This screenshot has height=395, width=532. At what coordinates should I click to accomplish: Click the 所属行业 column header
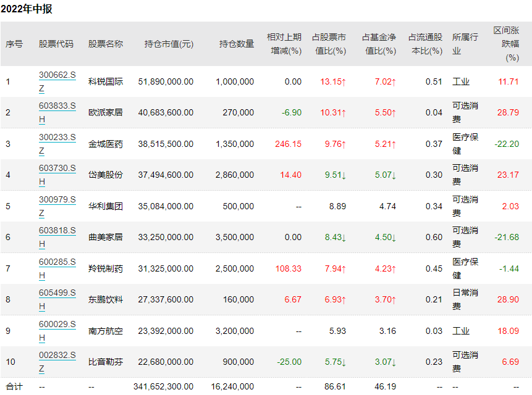[x=465, y=44]
